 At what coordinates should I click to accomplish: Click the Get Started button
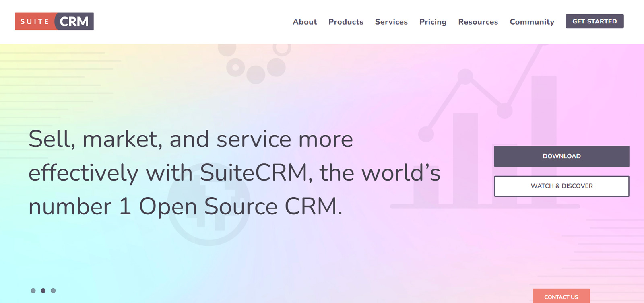pos(594,21)
